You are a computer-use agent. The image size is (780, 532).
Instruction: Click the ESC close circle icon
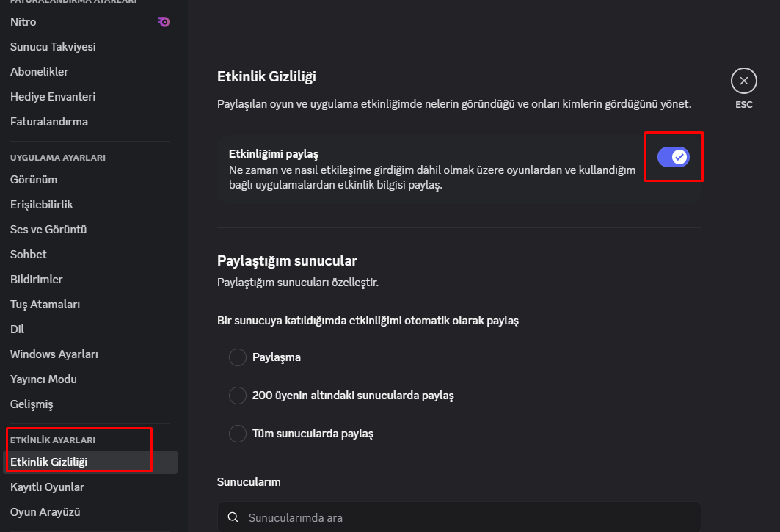tap(743, 81)
